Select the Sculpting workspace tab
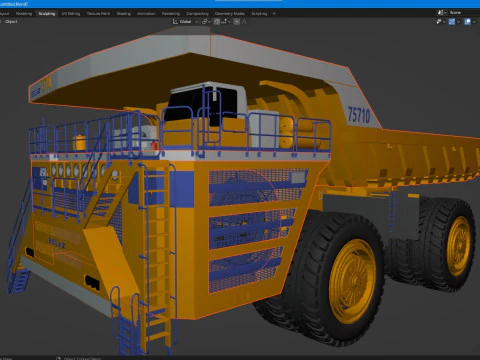 (x=47, y=14)
